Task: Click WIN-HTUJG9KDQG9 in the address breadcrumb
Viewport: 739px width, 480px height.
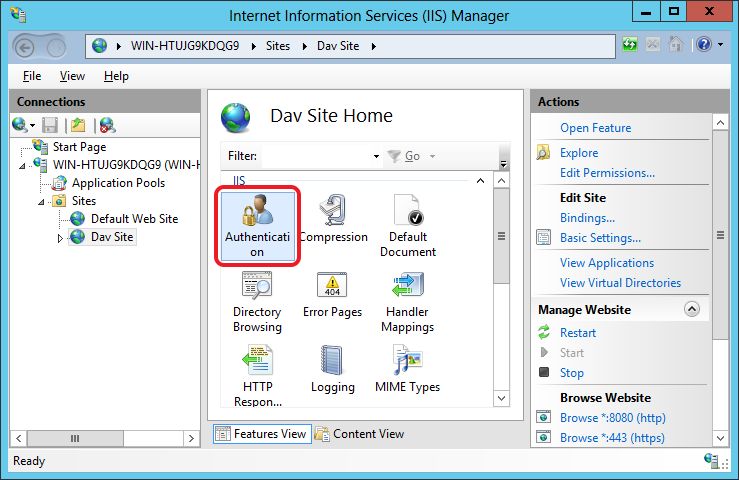Action: [185, 46]
